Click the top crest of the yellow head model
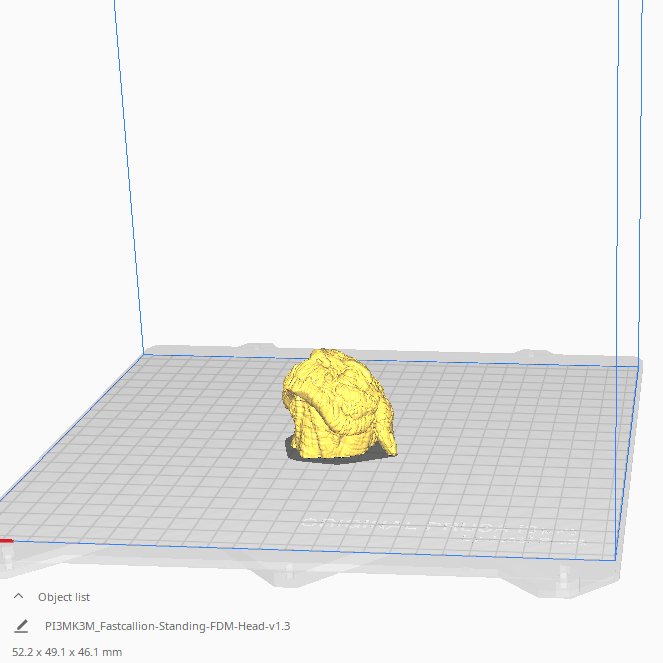This screenshot has height=663, width=663. (323, 353)
